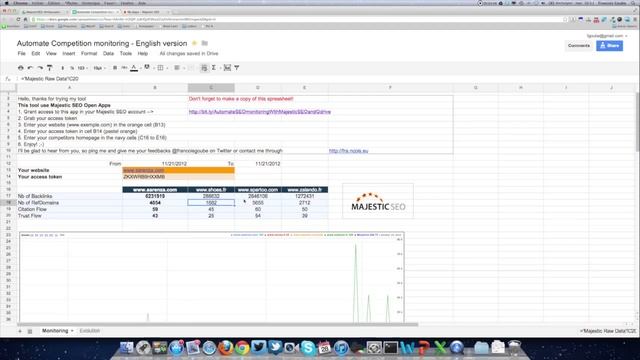This screenshot has height=360, width=640.
Task: Click the formula bar showing Majestic Raw Data
Action: click(x=327, y=79)
